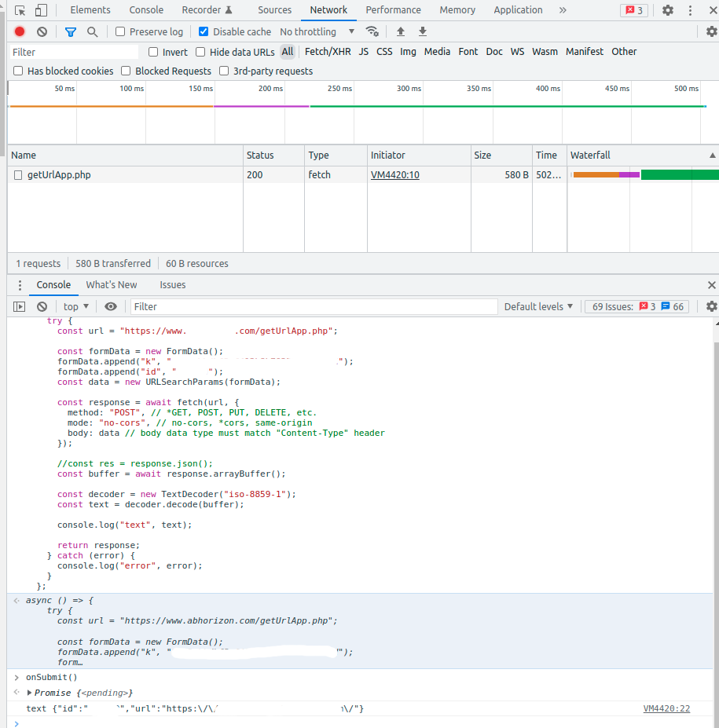This screenshot has height=728, width=719.
Task: Sort by the Status column header
Action: tap(273, 155)
